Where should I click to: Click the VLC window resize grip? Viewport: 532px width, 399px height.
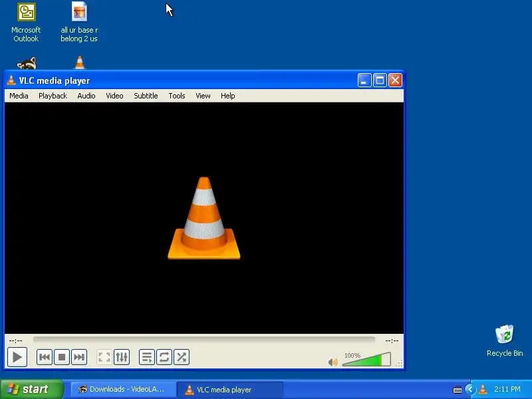click(x=400, y=363)
